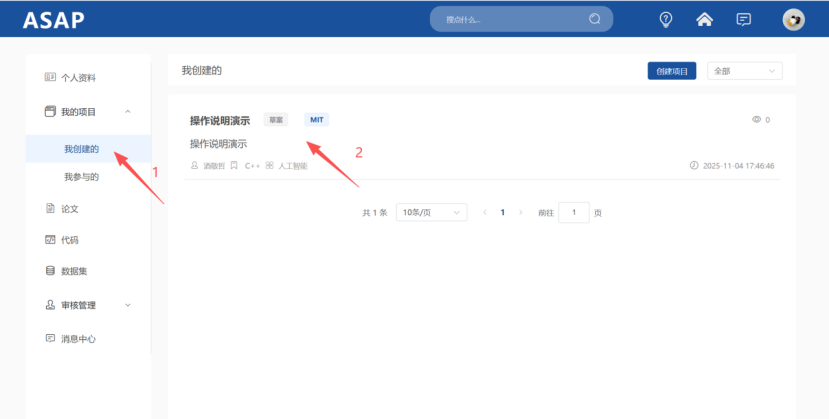The image size is (829, 419).
Task: Click the help lightbulb icon in header
Action: [x=666, y=19]
